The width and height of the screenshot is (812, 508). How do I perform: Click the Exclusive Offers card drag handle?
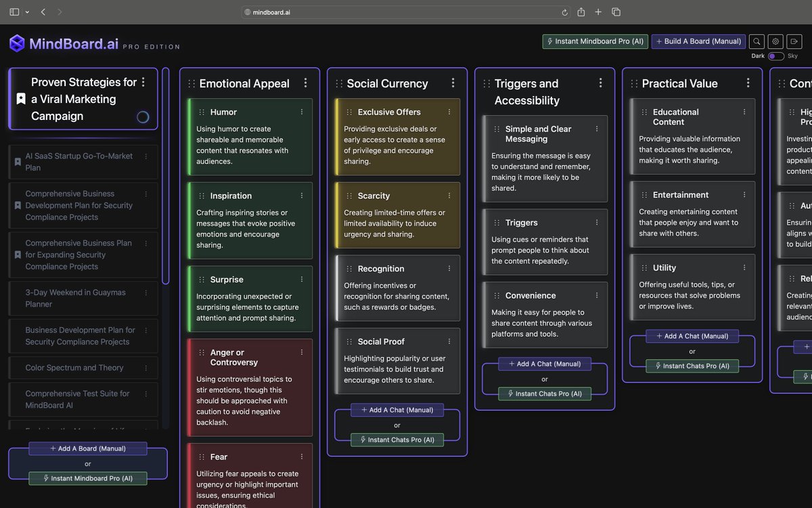coord(349,112)
